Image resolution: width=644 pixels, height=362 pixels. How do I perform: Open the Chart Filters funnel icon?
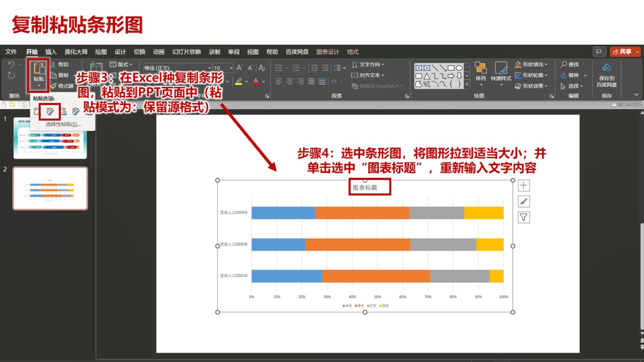click(523, 217)
